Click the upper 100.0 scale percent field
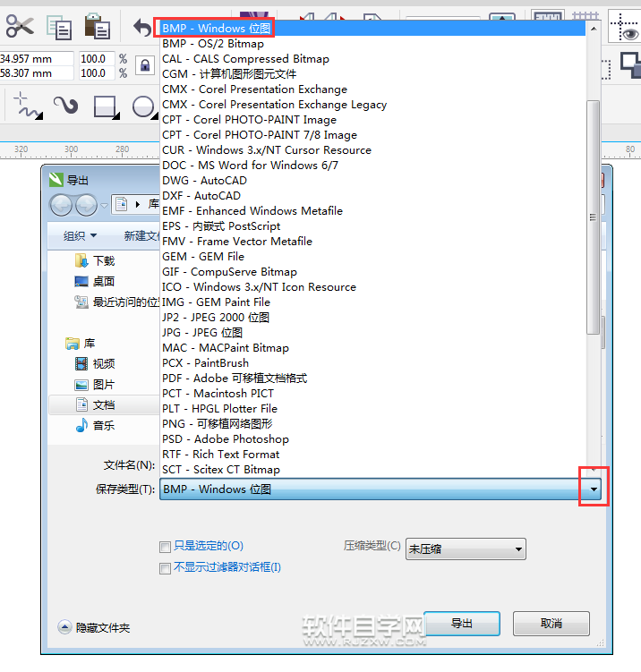Screen dimensions: 641x672 97,59
